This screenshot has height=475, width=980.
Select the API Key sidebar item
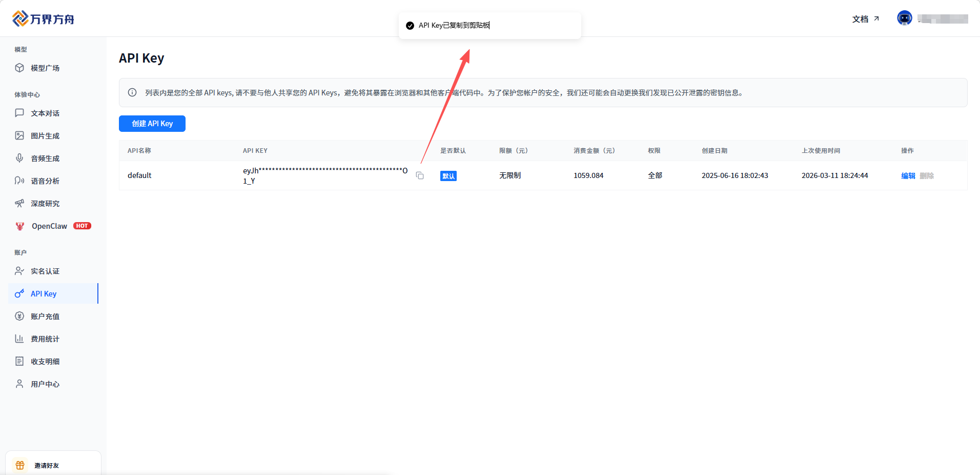44,294
